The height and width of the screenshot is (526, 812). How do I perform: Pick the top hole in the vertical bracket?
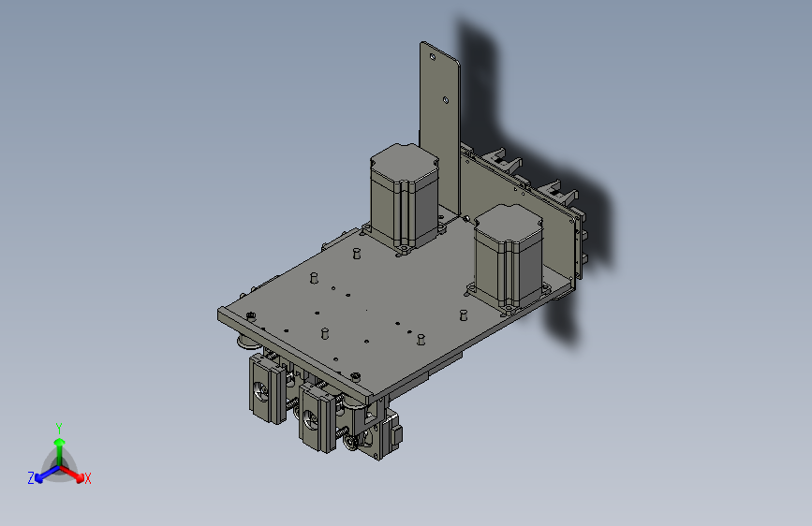point(433,56)
